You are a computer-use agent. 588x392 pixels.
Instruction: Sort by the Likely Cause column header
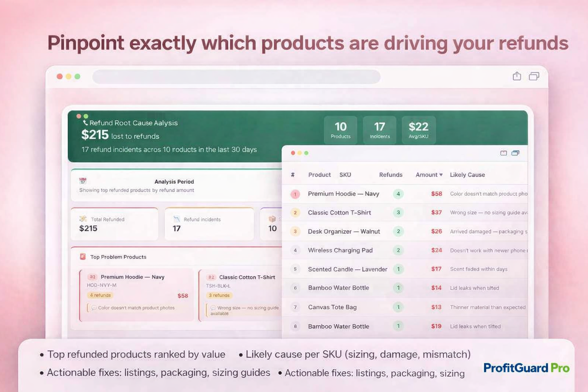[467, 175]
